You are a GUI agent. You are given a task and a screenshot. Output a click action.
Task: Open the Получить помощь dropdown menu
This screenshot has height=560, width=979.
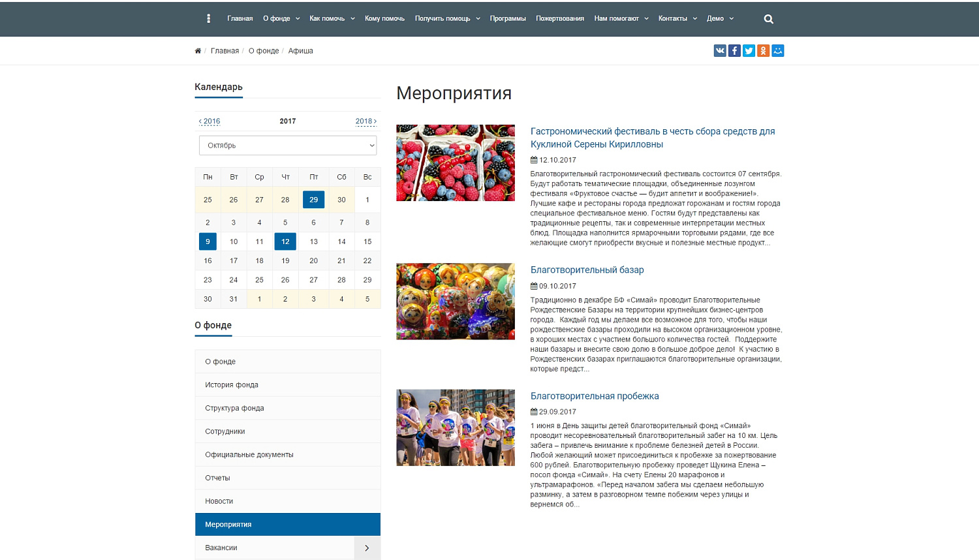point(447,19)
